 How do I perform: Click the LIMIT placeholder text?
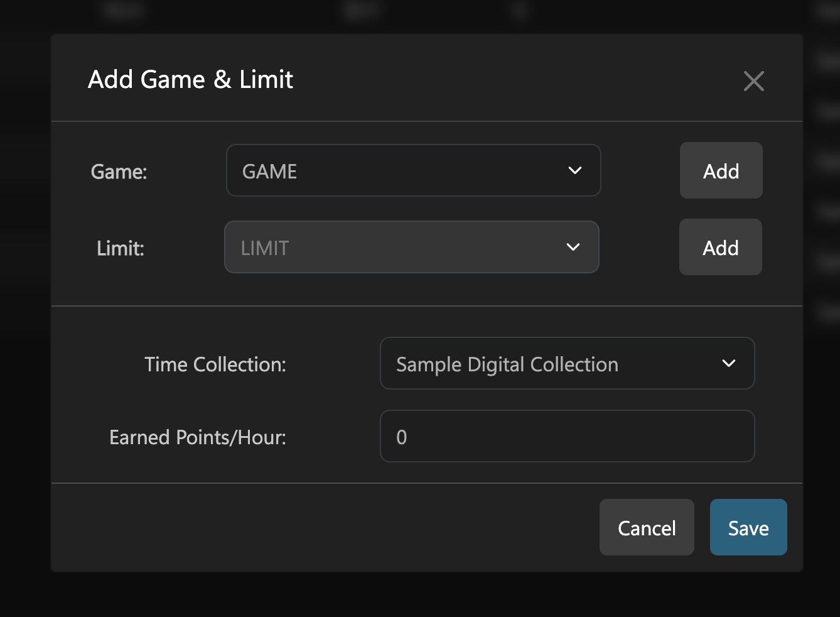[x=264, y=248]
